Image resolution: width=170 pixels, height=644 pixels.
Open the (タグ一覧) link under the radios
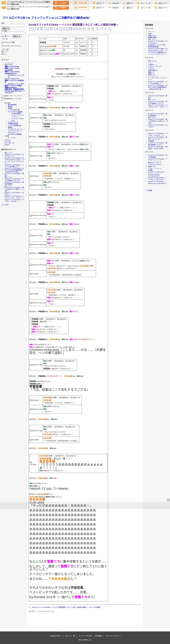(x=5, y=39)
